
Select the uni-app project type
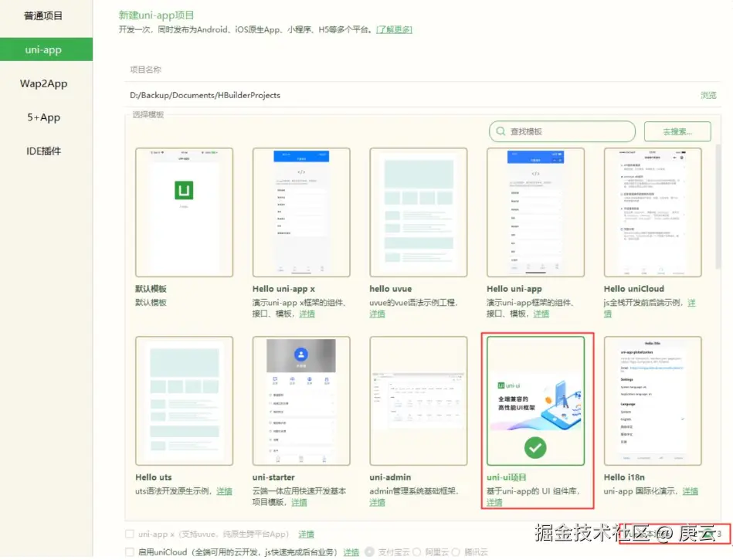[46, 49]
